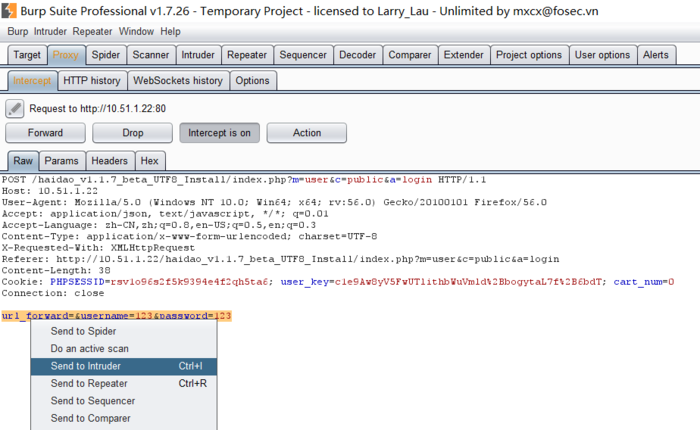Open the Project options tab
This screenshot has width=700, height=430.
pos(529,55)
